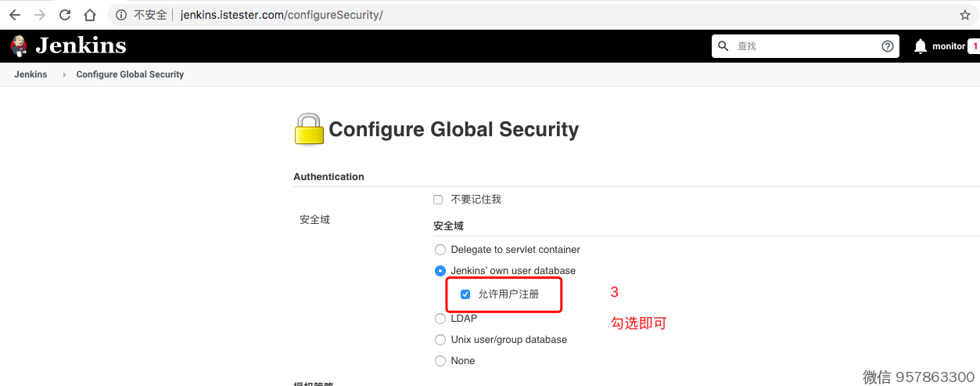Open the notifications bell icon
The image size is (980, 386).
(921, 46)
